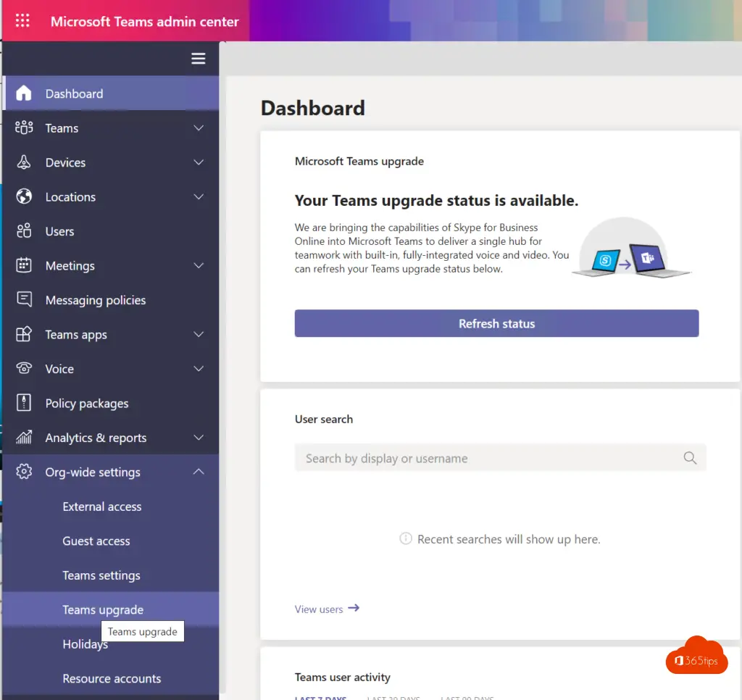Click the "Recent searches will show up here." text
742x700 pixels.
pos(509,539)
